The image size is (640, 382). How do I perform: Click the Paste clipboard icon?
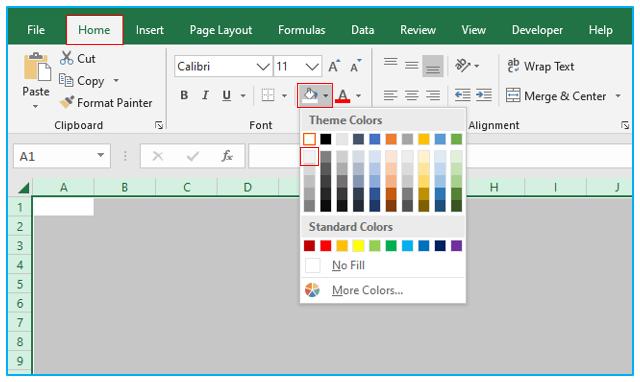tap(37, 66)
